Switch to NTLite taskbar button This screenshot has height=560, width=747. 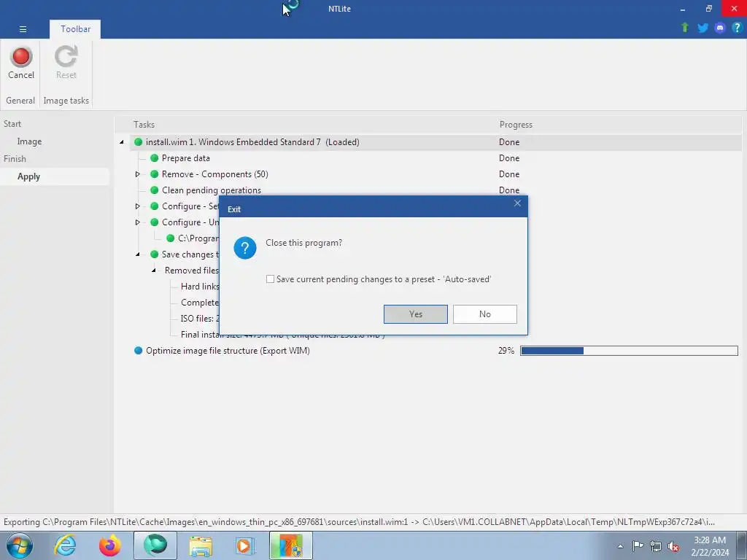pos(155,545)
